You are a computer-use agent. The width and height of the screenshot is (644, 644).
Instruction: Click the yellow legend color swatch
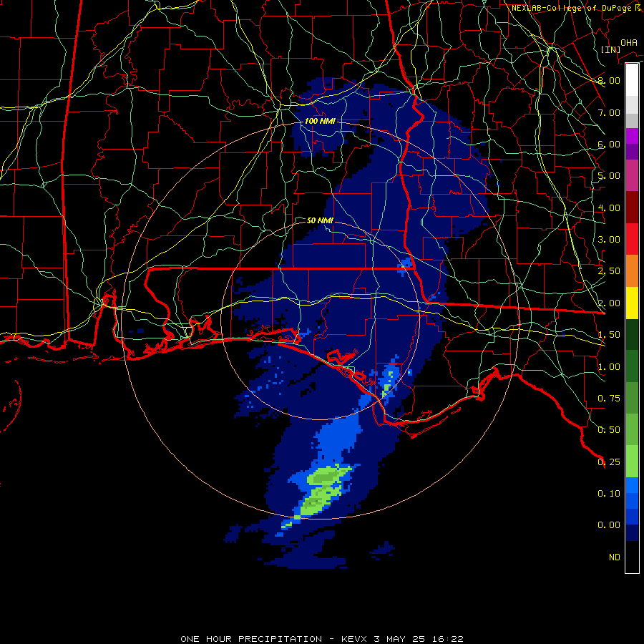pos(632,303)
